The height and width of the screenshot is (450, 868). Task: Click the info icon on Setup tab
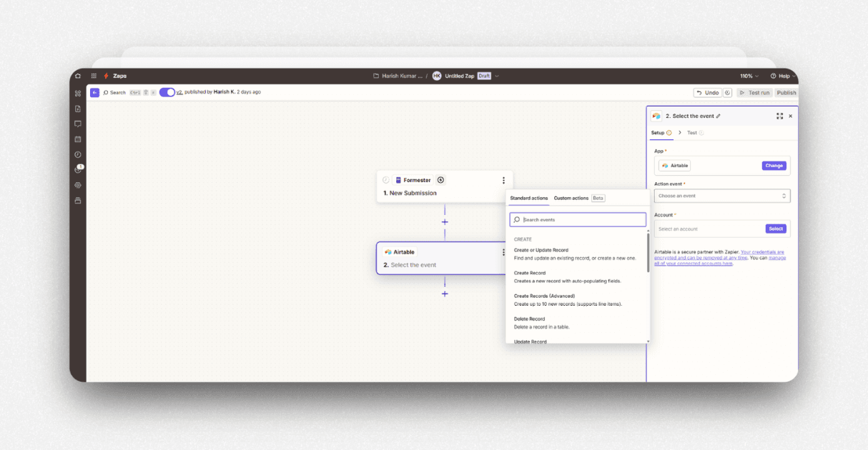pyautogui.click(x=669, y=133)
